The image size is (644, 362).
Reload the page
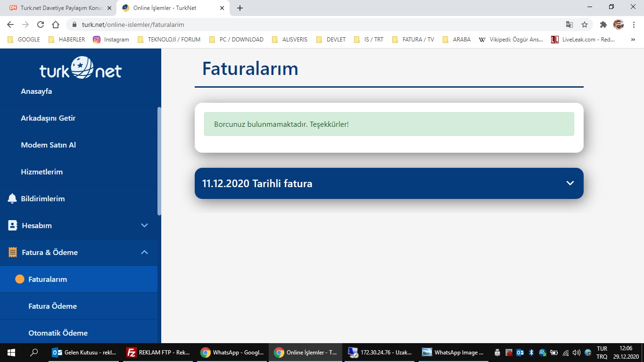(x=41, y=25)
